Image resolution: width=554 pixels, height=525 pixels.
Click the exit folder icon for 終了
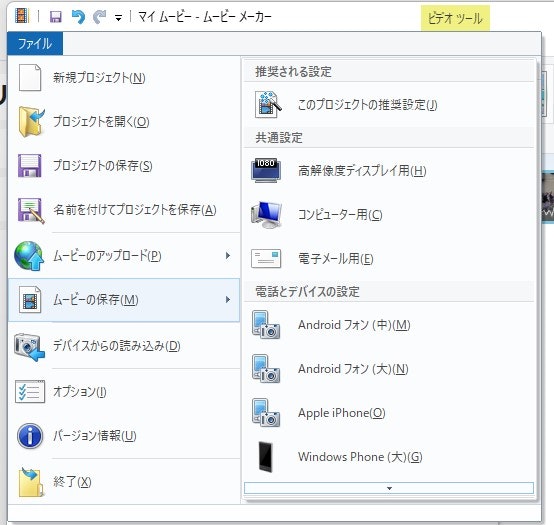click(x=31, y=482)
